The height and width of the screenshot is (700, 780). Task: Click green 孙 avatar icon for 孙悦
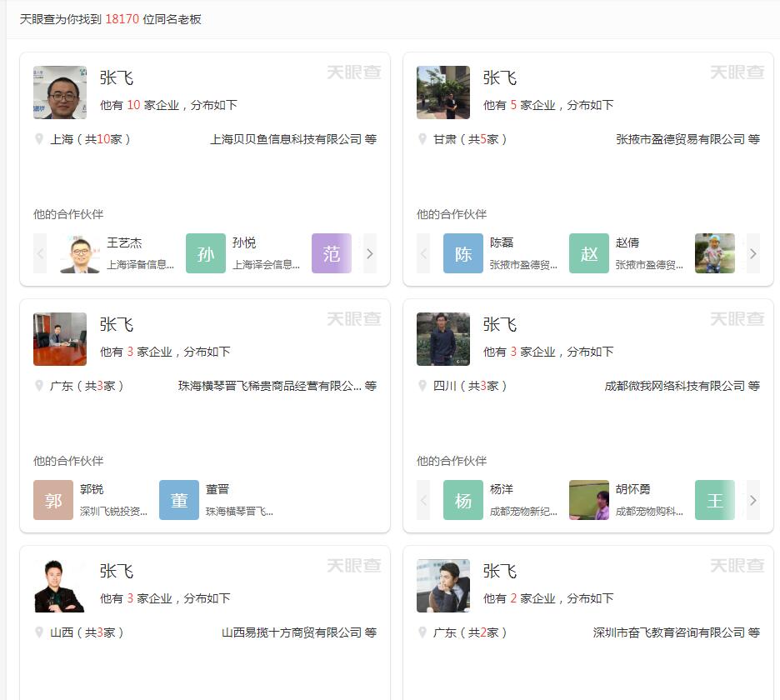205,253
